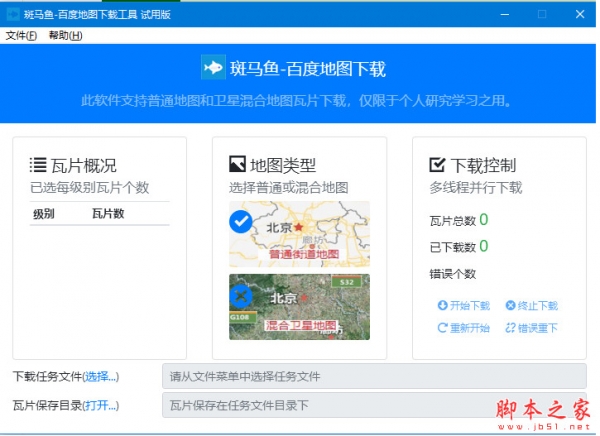Click the 多线程并行下载 subtitle
Screen dimensions: 600x436
476,188
